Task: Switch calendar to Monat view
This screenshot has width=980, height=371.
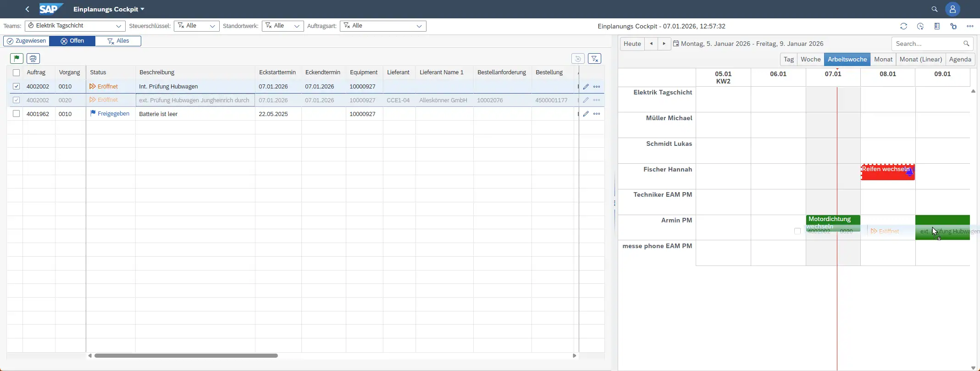Action: 883,59
